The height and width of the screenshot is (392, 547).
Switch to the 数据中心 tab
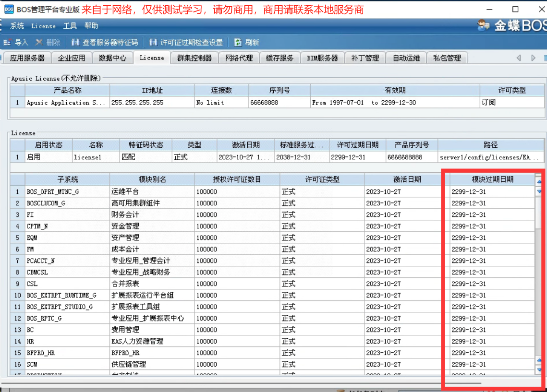coord(112,58)
